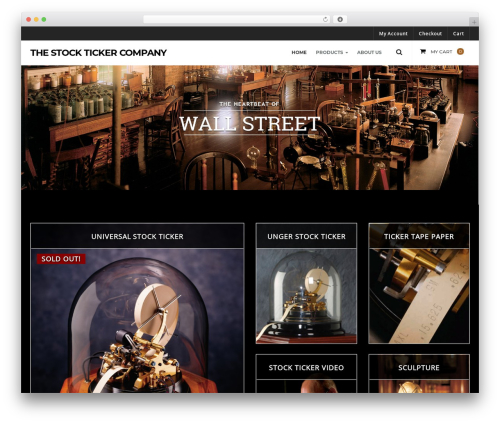
Task: Click the My Cart label
Action: click(x=441, y=52)
